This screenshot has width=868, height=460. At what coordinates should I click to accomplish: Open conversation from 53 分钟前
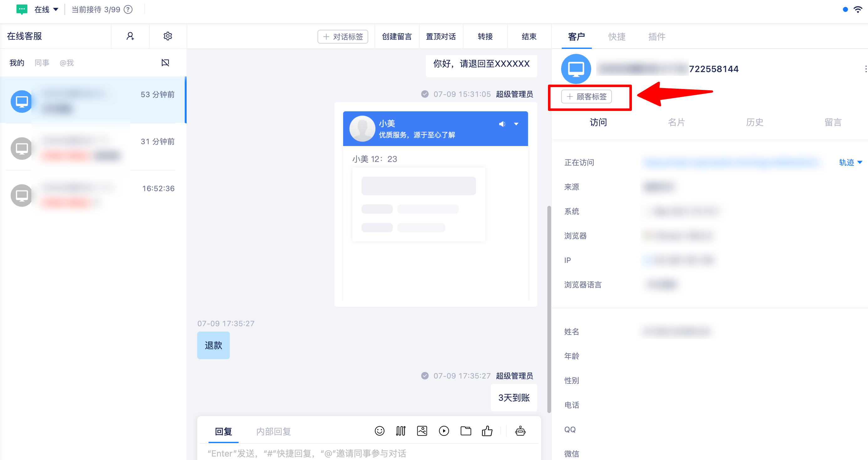tap(93, 100)
